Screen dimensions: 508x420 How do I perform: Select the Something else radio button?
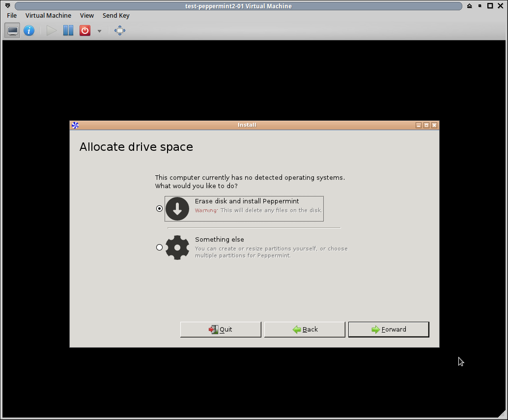point(159,248)
